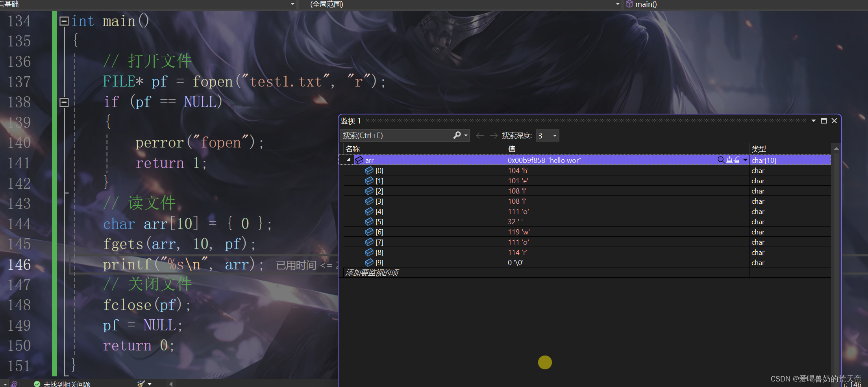
Task: Open search options dropdown arrow in watch
Action: (x=466, y=136)
